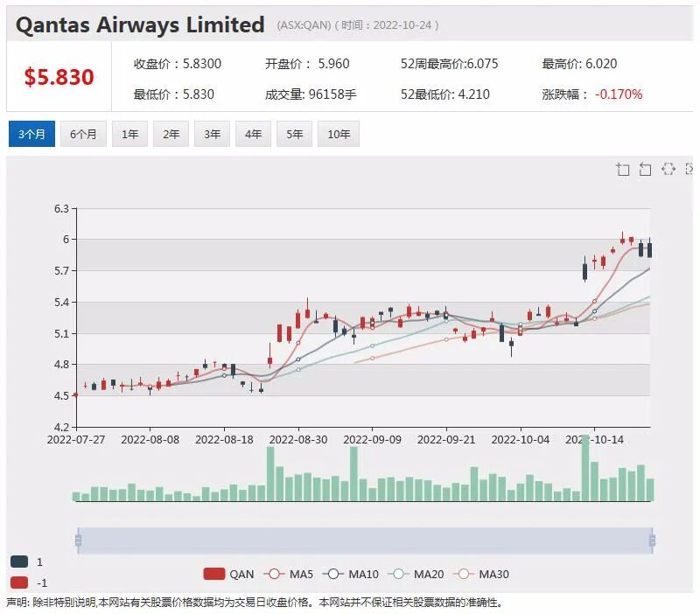Click the 2022-07-27 axis date label
This screenshot has height=614, width=700.
(x=76, y=440)
